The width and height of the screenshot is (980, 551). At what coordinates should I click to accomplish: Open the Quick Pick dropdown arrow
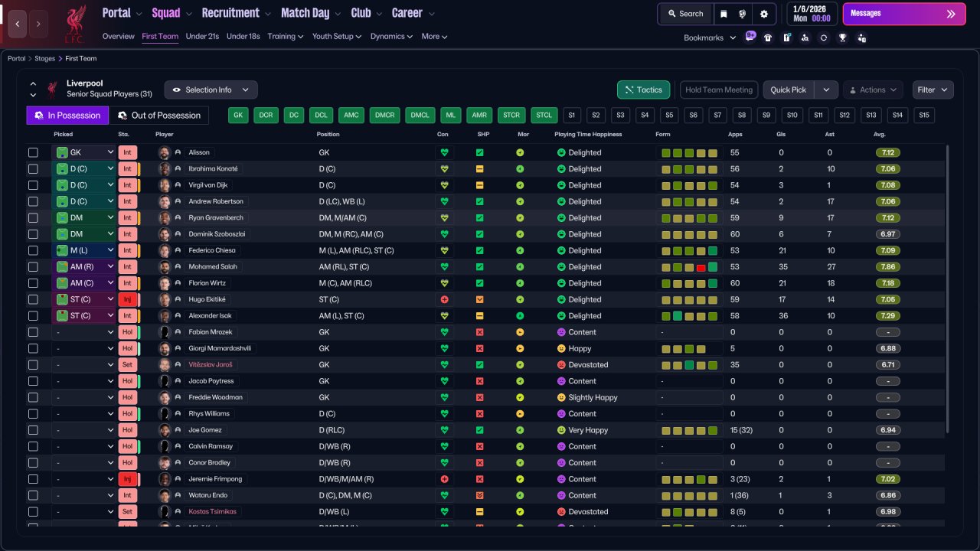826,90
